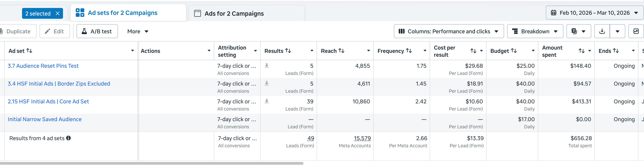
Task: Click the Duplicate button
Action: pos(17,31)
